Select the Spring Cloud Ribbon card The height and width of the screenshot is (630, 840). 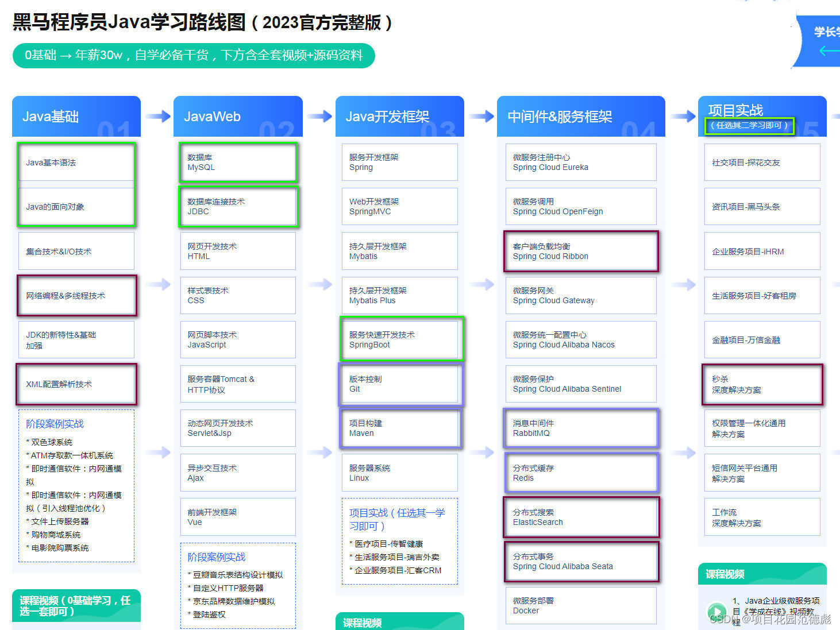[x=581, y=251]
